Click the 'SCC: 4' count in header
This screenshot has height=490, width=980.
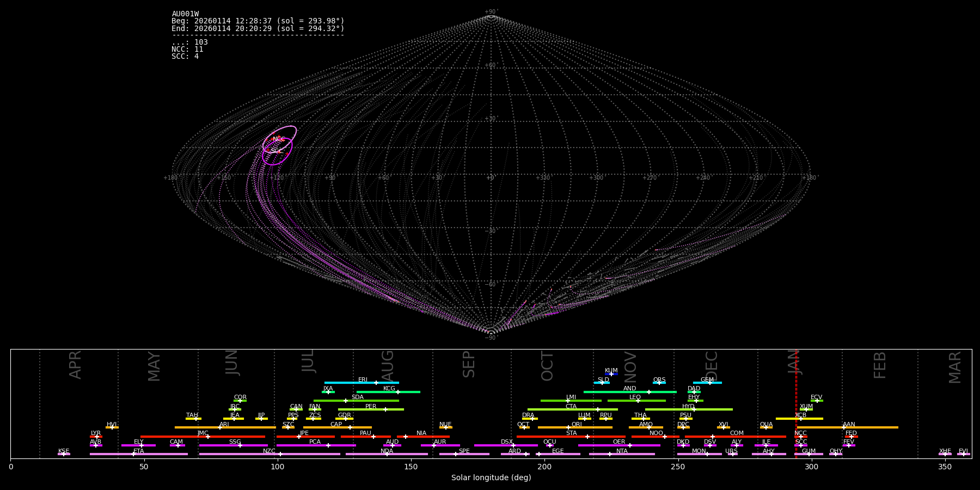(x=185, y=57)
